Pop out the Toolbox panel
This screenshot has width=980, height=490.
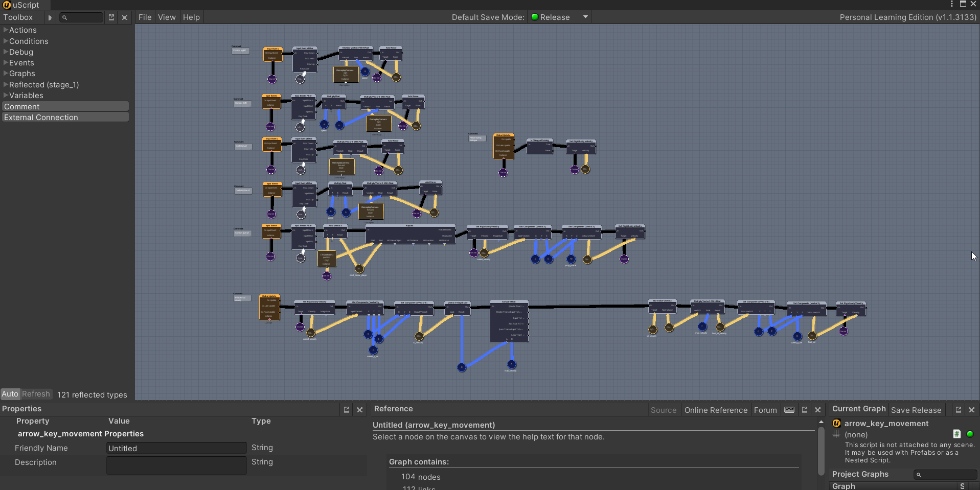click(x=111, y=17)
